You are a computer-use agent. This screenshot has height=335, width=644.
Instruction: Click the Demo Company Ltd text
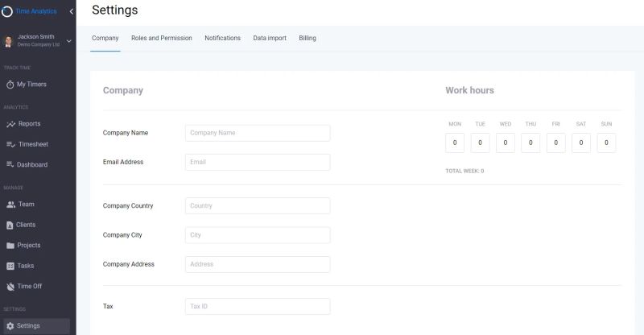click(38, 44)
